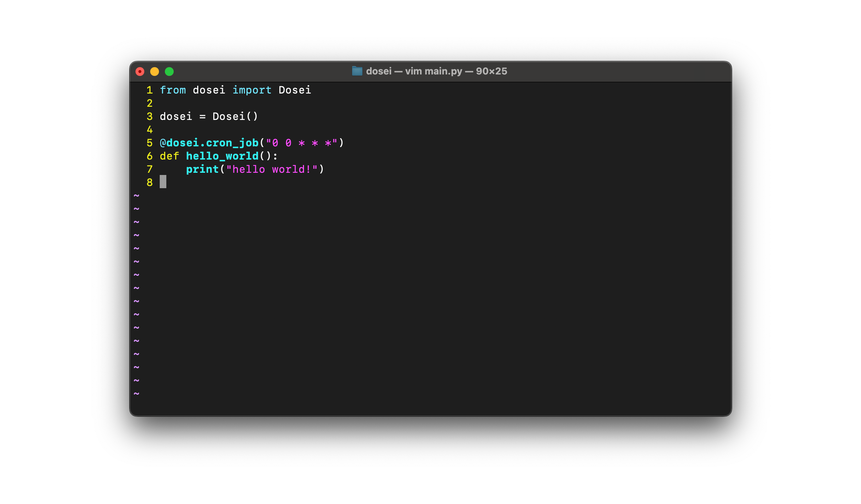Place cursor on the 'from' keyword
The image size is (861, 504).
173,90
